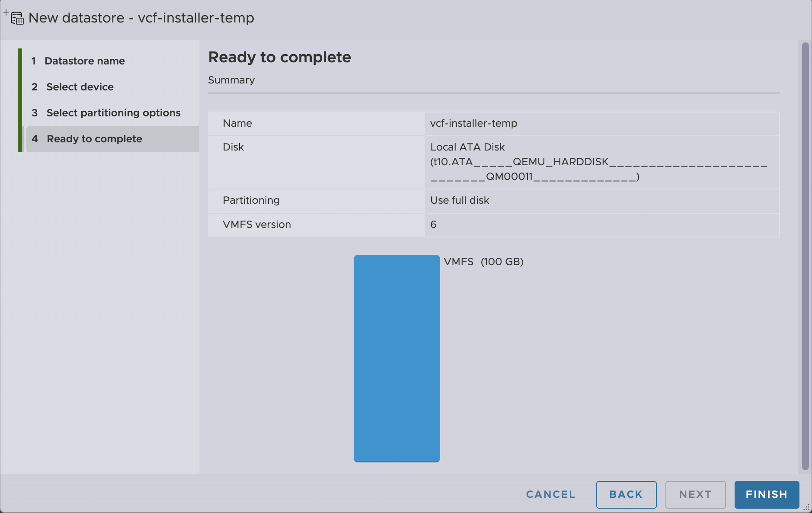Click the green wizard progress bar
This screenshot has width=812, height=513.
coord(20,100)
